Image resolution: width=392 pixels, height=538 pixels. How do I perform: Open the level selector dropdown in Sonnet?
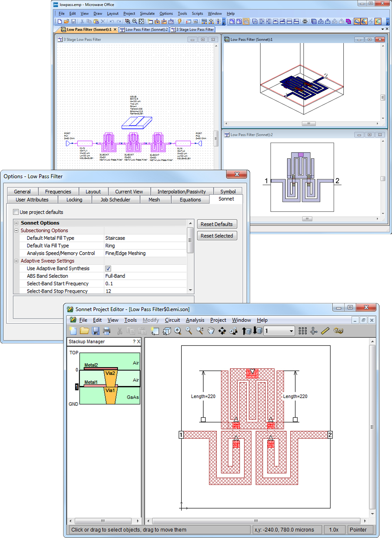(291, 331)
